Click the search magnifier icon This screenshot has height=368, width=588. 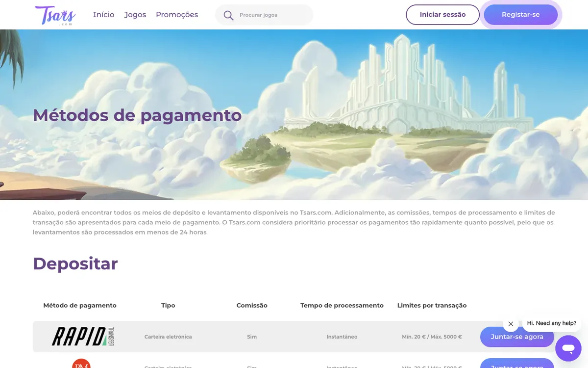(228, 15)
